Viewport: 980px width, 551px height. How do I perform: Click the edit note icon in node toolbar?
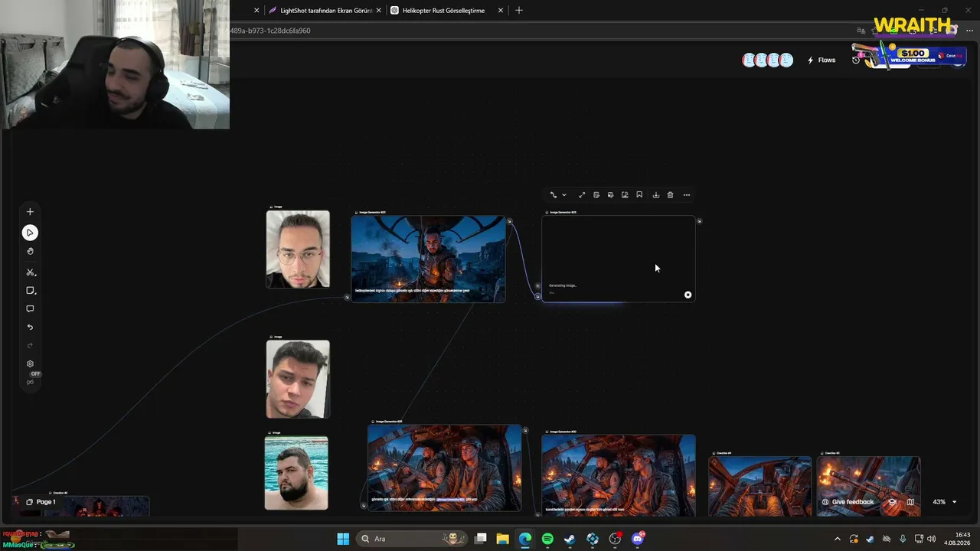coord(596,195)
